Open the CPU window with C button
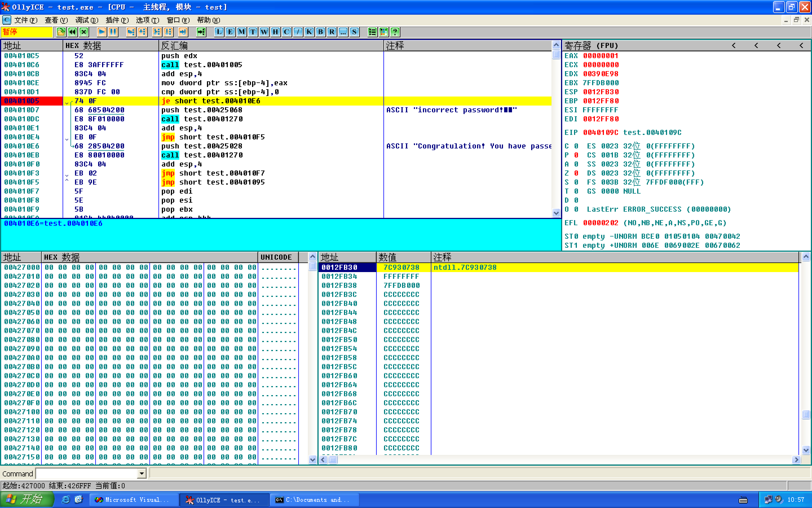The image size is (812, 508). tap(286, 32)
